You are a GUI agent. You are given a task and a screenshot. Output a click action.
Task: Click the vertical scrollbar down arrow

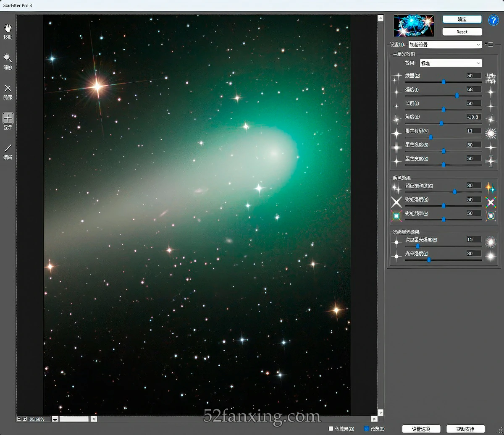coord(380,413)
